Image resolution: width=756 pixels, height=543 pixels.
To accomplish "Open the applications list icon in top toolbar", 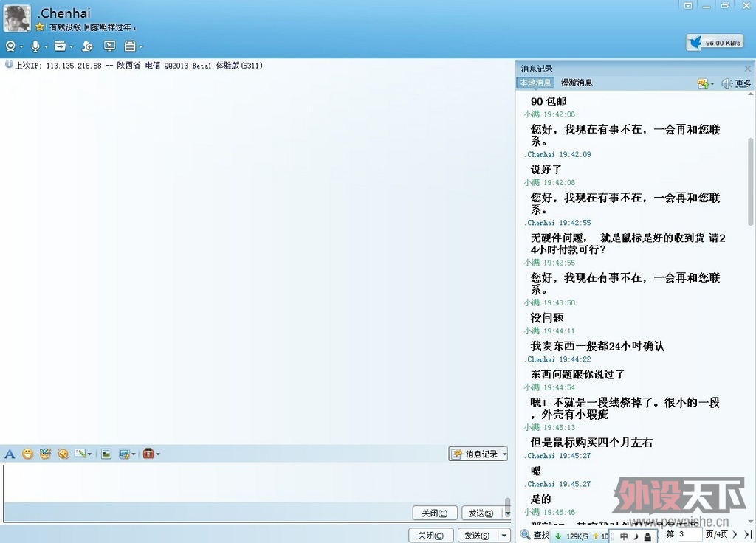I will [x=130, y=46].
